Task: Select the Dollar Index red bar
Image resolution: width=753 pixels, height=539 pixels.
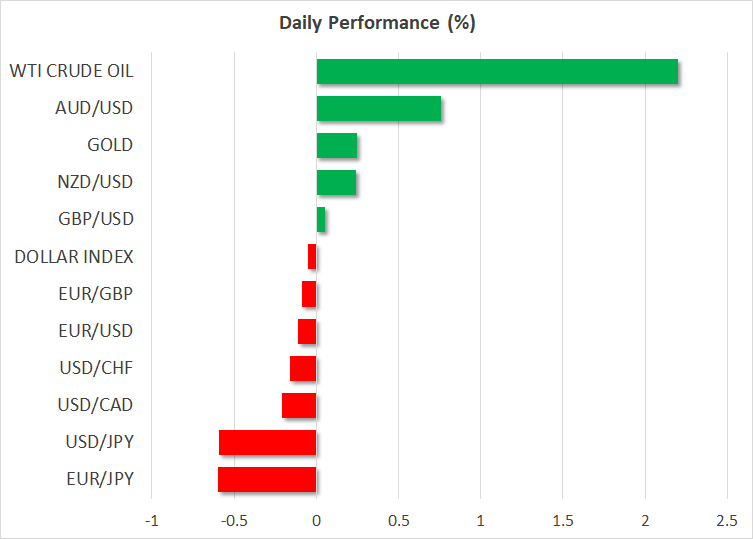Action: click(x=312, y=257)
